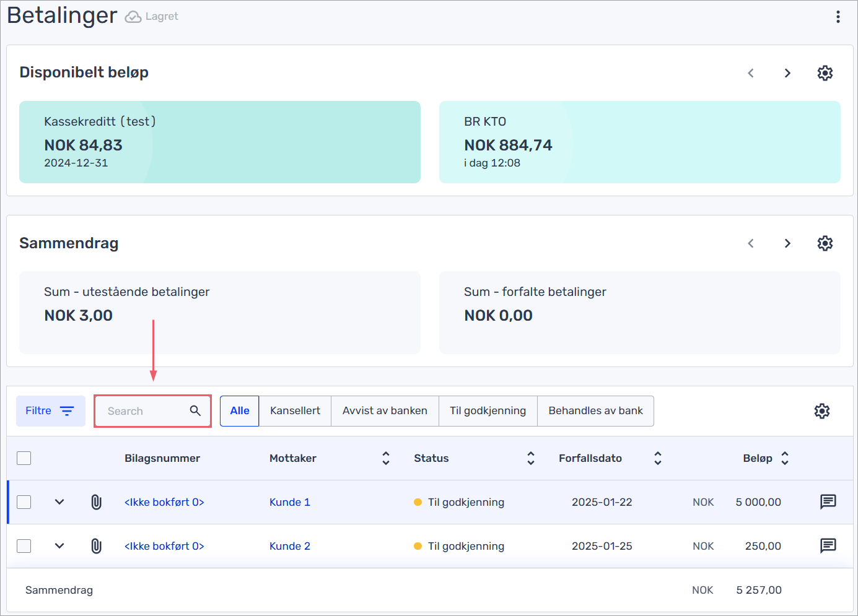Open Kunde 1 recipient link
Image resolution: width=858 pixels, height=616 pixels.
pos(290,502)
